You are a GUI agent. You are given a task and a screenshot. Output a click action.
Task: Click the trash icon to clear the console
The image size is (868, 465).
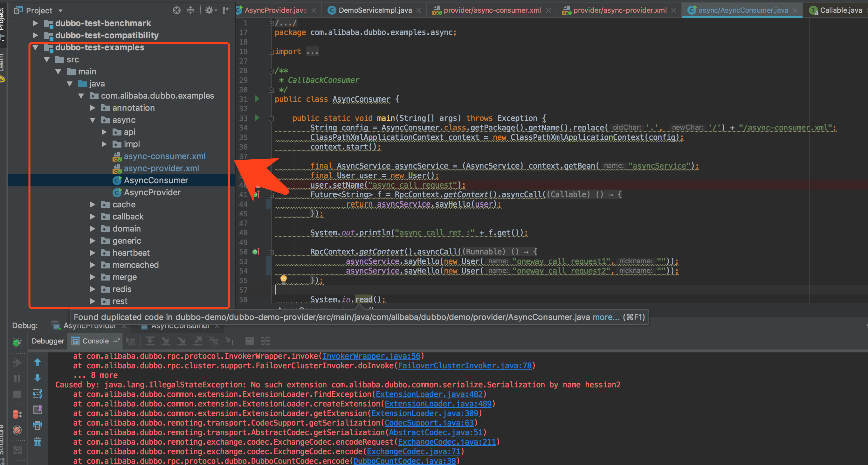click(x=38, y=441)
